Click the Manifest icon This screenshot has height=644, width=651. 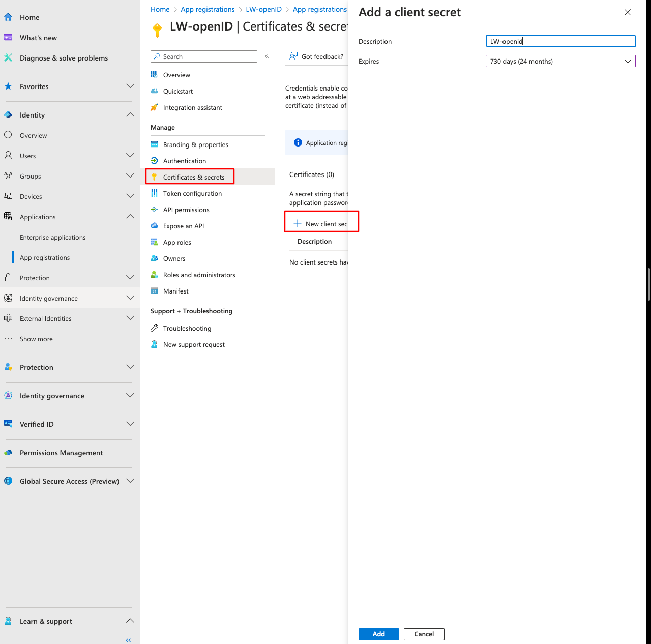pos(154,291)
